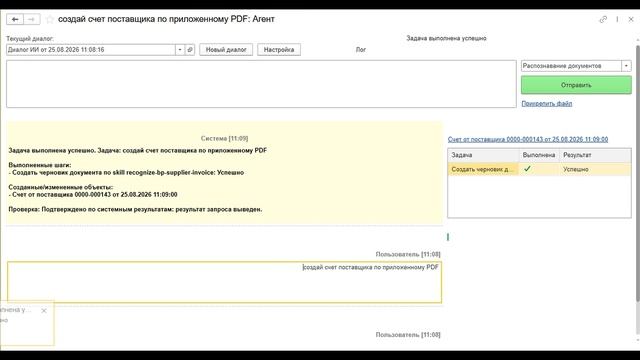Dismiss the notification popup with its X

pyautogui.click(x=44, y=311)
